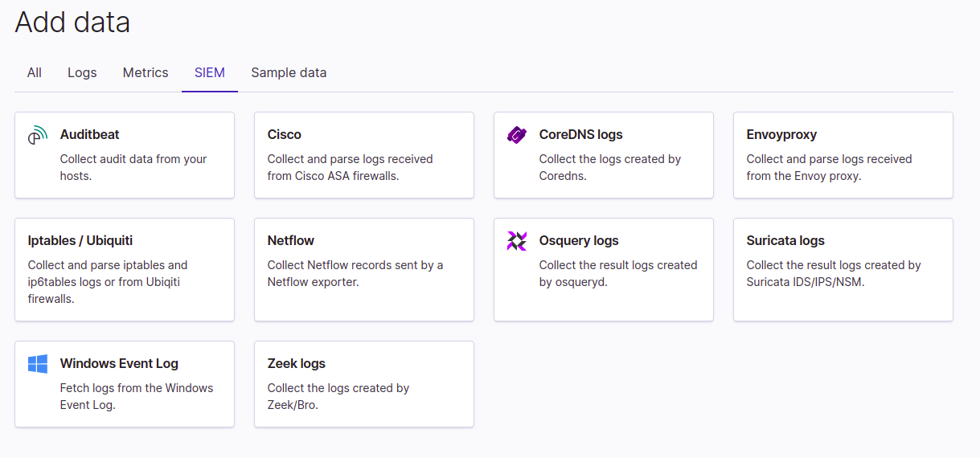
Task: Click the Windows Event Log icon
Action: (38, 364)
